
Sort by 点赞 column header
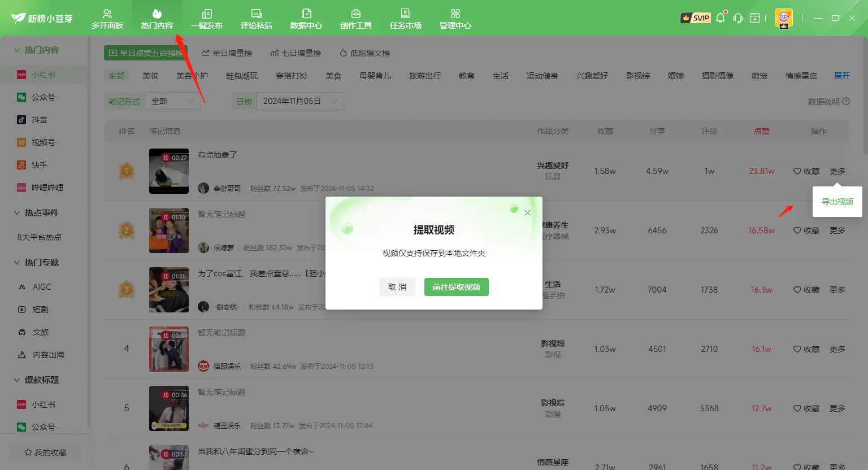tap(762, 131)
